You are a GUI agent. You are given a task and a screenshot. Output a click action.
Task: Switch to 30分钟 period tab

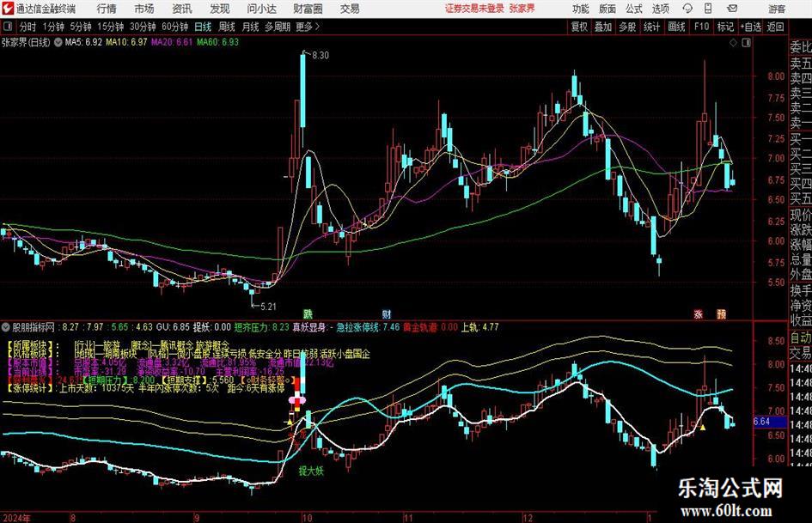[x=143, y=27]
